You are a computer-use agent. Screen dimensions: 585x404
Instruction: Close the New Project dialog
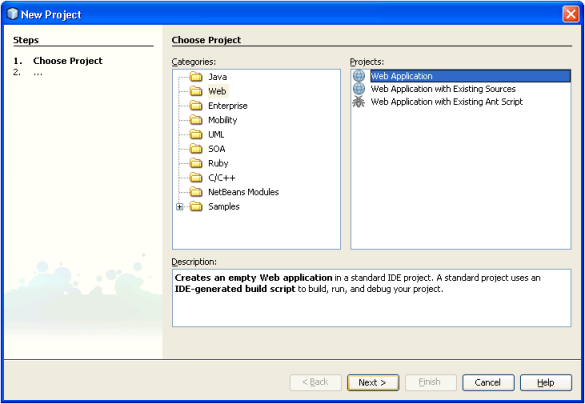tap(570, 15)
